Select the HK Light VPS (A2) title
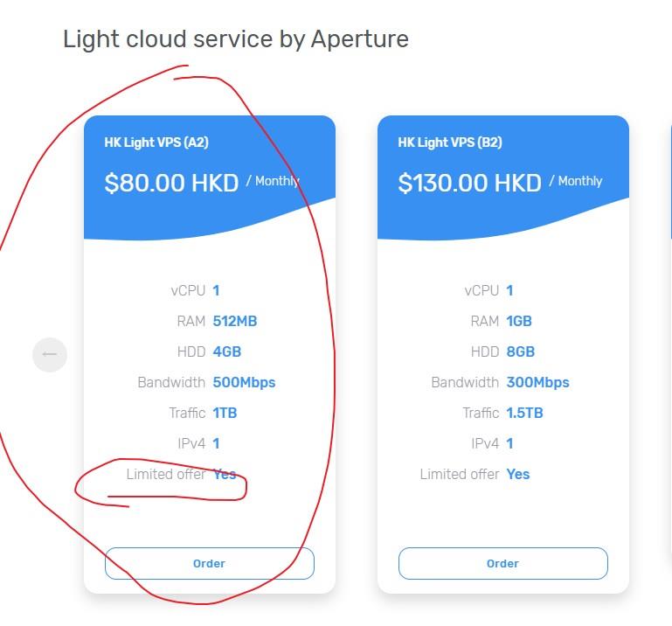Screen dimensions: 672x626 pos(156,143)
